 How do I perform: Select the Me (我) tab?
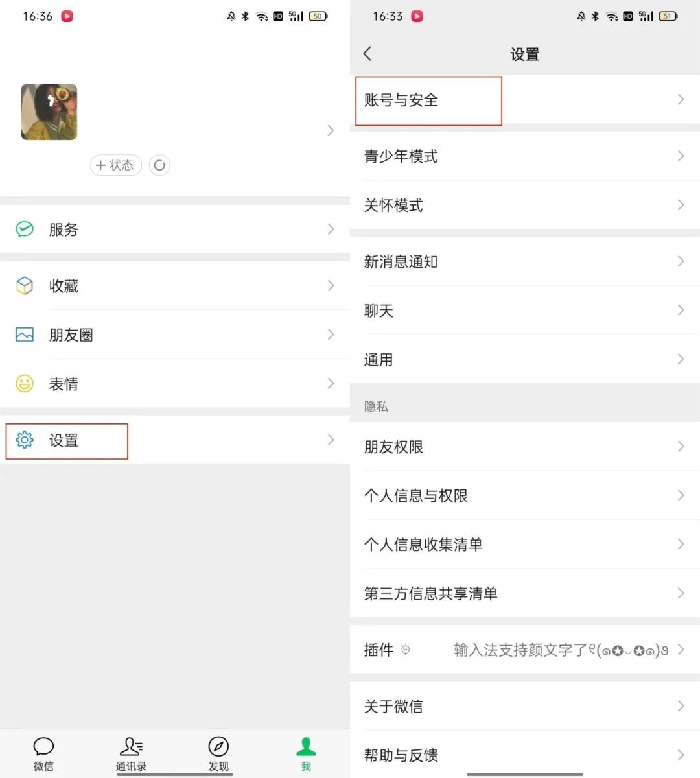coord(306,754)
